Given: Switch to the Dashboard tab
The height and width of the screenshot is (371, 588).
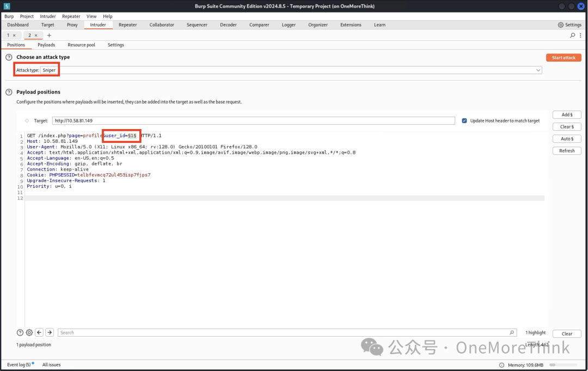Looking at the screenshot, I should 18,25.
